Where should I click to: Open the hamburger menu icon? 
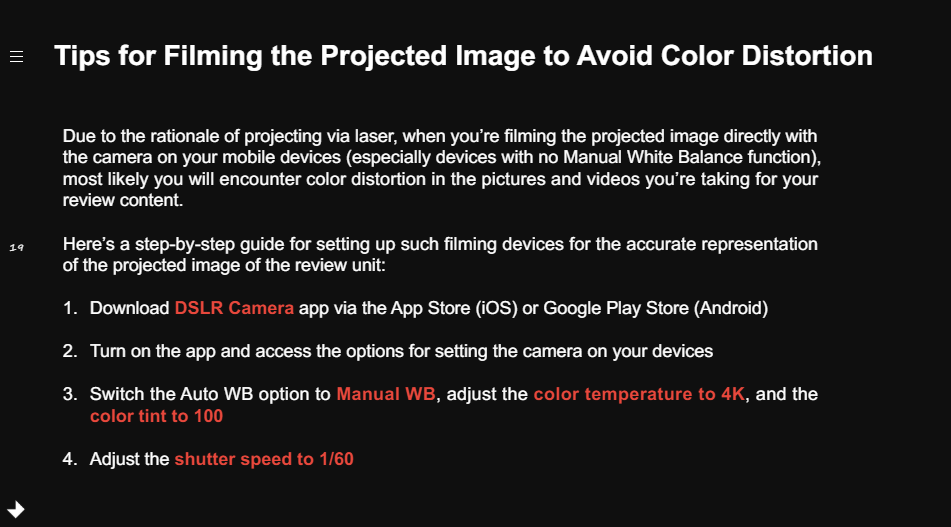16,57
